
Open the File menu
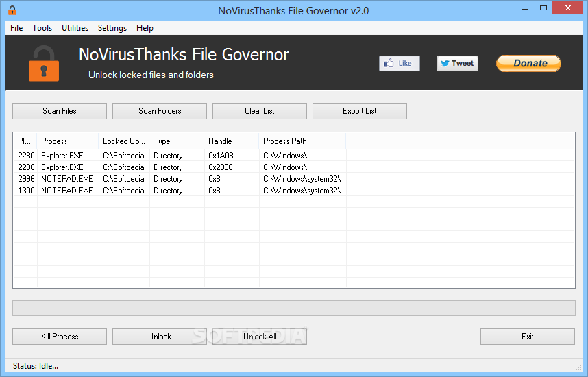pos(16,28)
